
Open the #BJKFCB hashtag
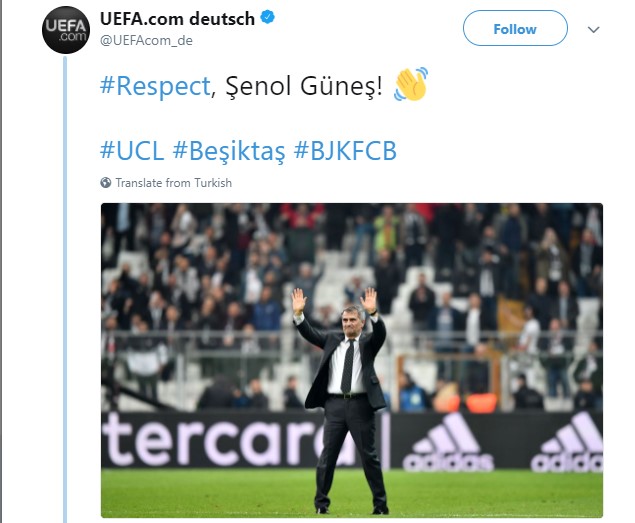(345, 151)
